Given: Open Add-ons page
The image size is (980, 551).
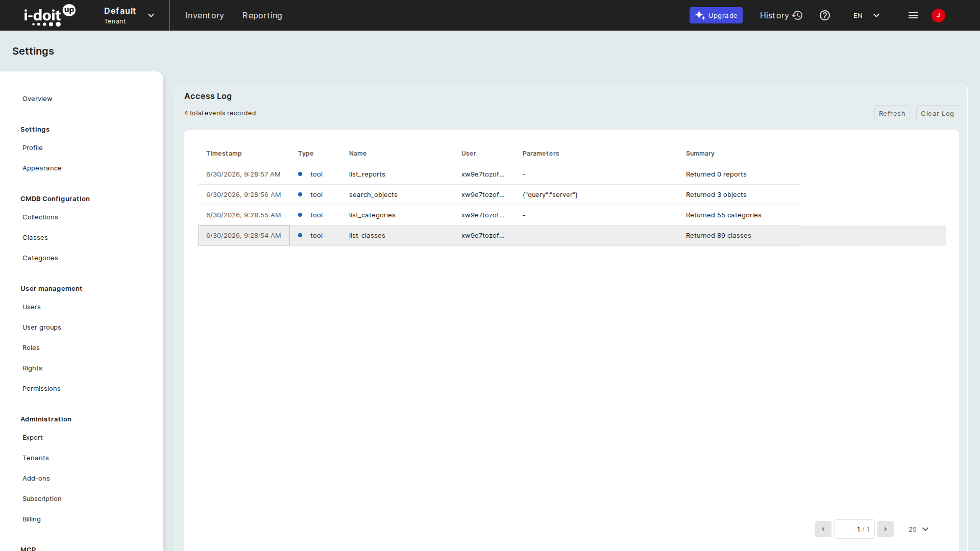Looking at the screenshot, I should coord(36,478).
